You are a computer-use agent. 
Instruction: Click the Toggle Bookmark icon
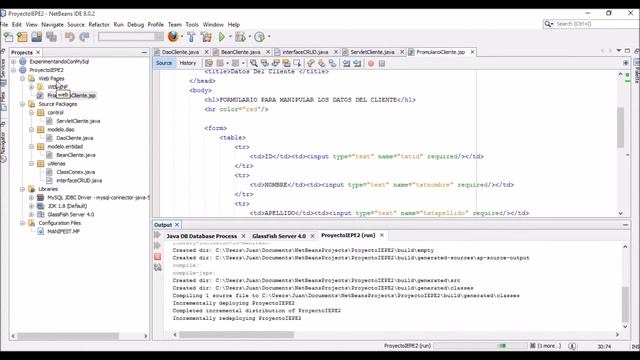tap(333, 63)
